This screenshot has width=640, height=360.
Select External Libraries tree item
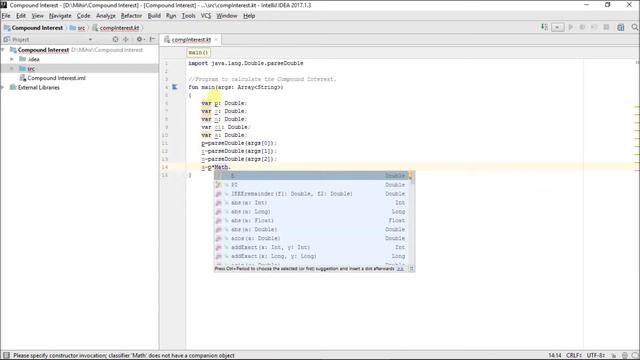click(38, 87)
